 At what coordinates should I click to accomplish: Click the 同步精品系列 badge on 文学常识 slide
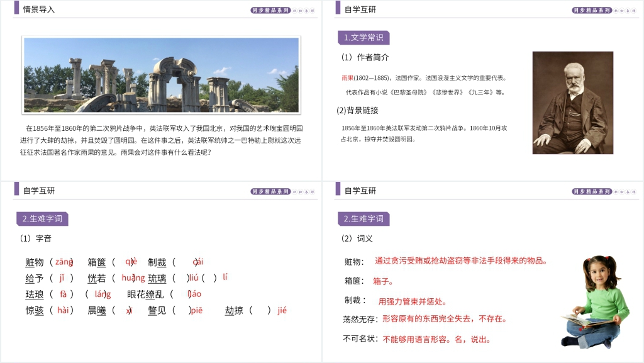[592, 10]
